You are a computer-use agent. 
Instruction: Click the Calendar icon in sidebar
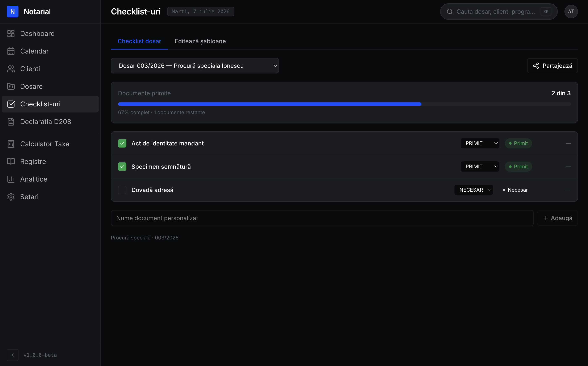(x=11, y=51)
